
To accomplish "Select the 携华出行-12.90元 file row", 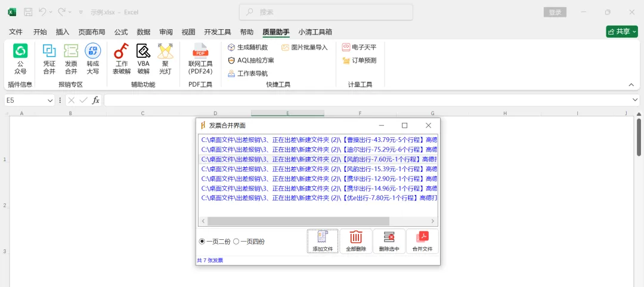I will pos(318,178).
